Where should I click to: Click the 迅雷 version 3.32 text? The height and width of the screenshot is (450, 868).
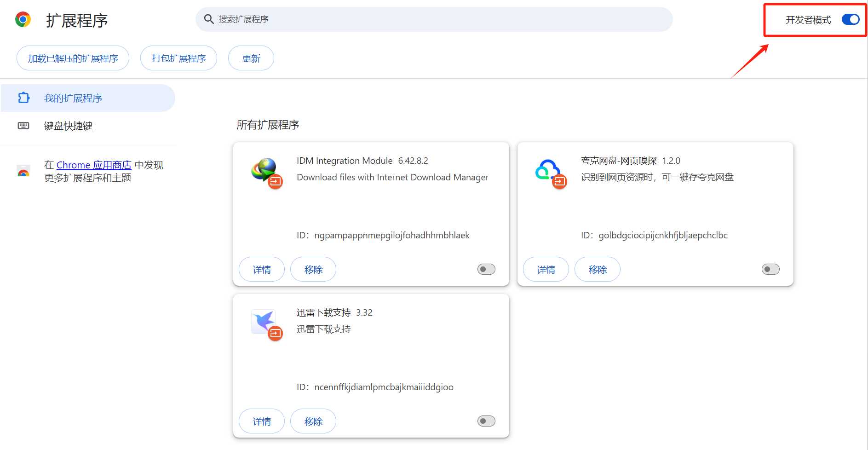pyautogui.click(x=364, y=312)
